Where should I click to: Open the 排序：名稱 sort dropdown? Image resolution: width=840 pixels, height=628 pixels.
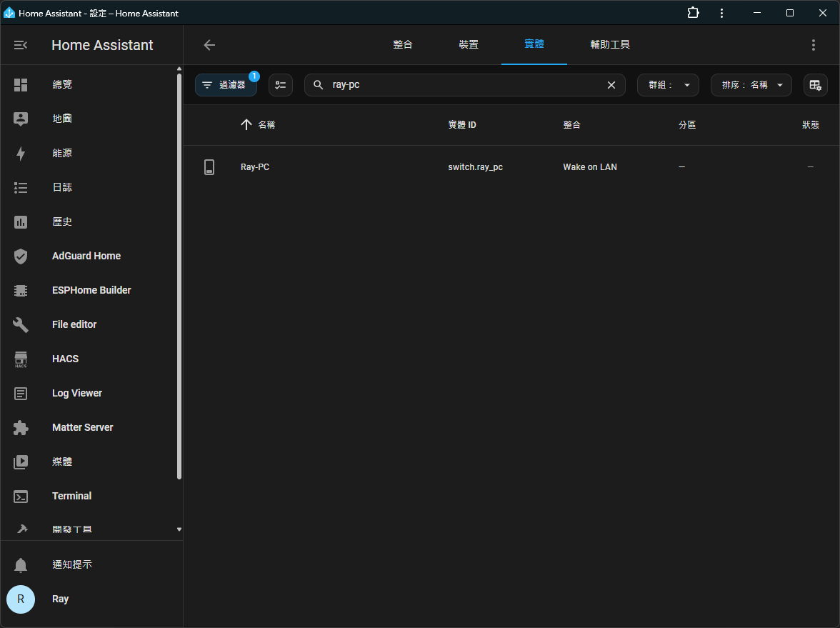[x=751, y=85]
